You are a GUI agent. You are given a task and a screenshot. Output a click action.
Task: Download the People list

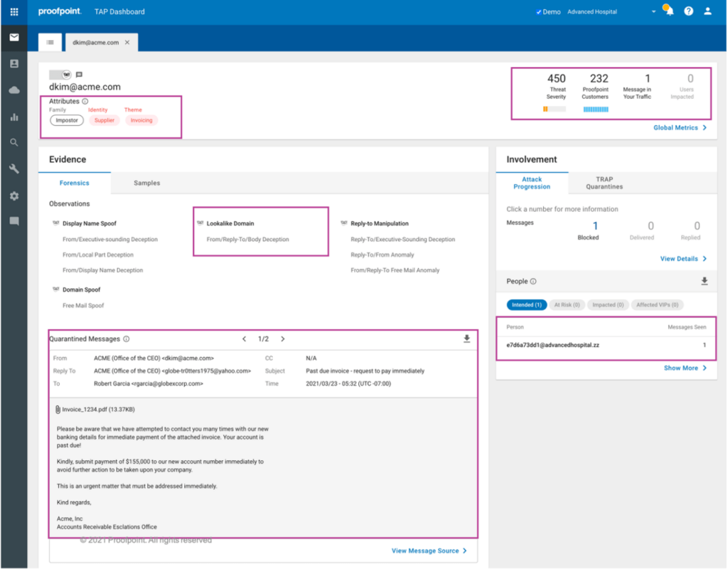click(x=705, y=281)
